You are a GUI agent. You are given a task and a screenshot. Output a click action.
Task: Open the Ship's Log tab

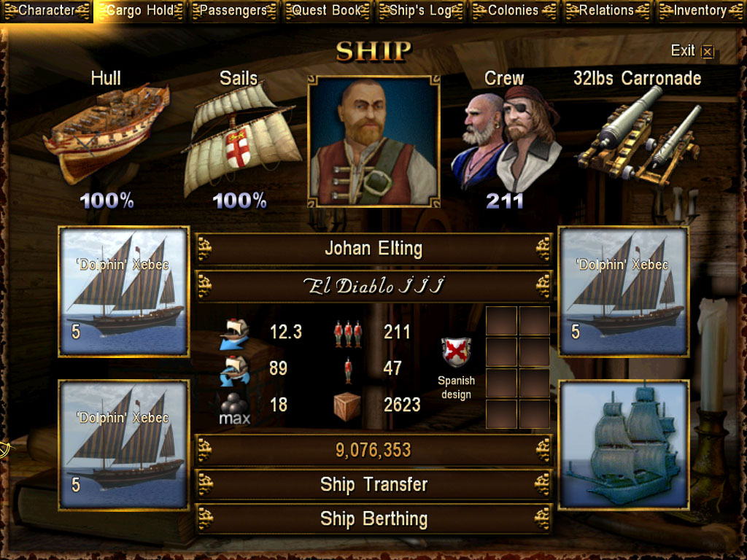click(x=420, y=10)
